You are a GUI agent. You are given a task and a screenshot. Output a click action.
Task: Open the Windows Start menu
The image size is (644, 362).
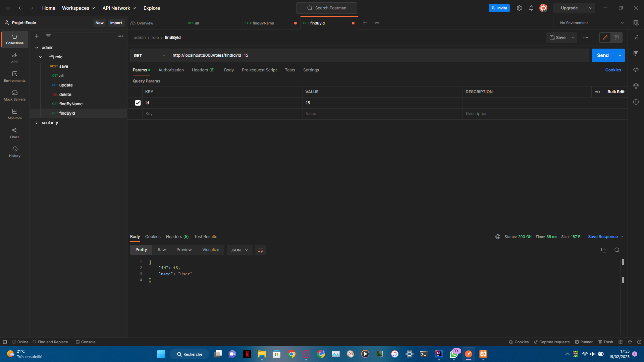pos(161,354)
